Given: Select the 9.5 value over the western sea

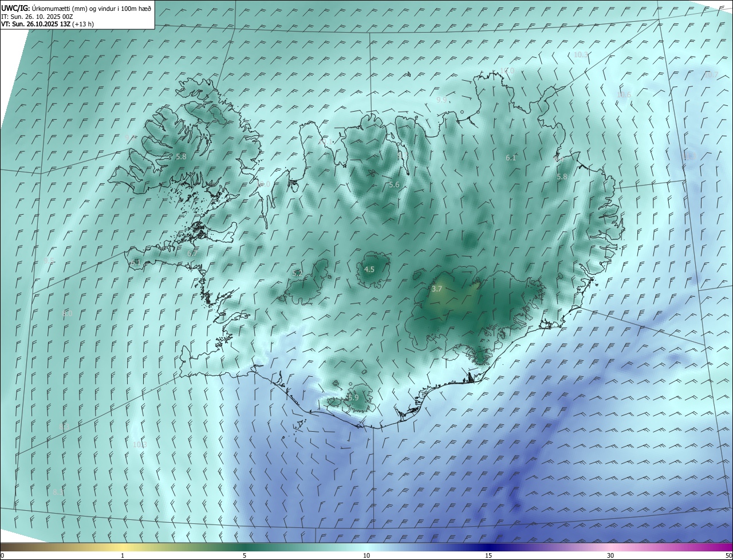Looking at the screenshot, I should pos(48,261).
